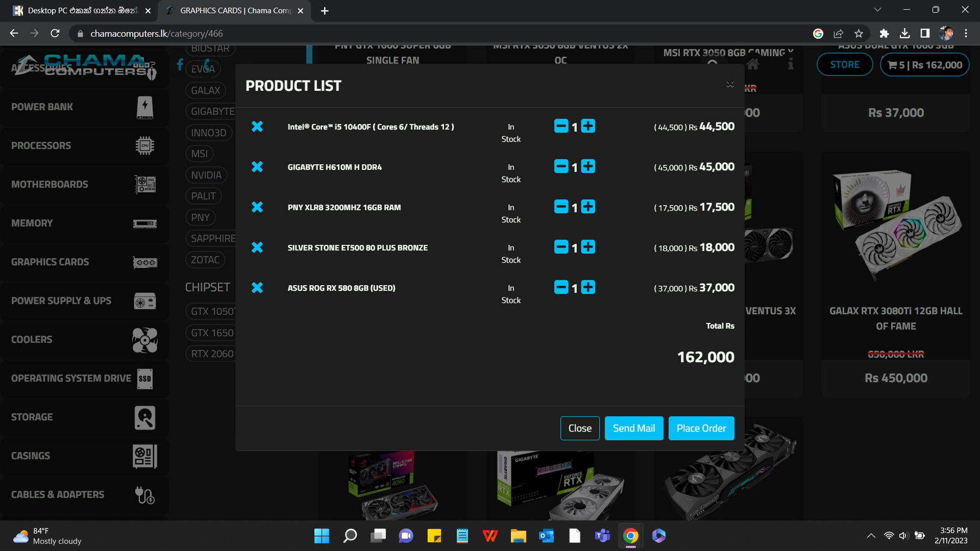Image resolution: width=980 pixels, height=551 pixels.
Task: Increase quantity of ASUS ROG RX 580
Action: click(588, 287)
